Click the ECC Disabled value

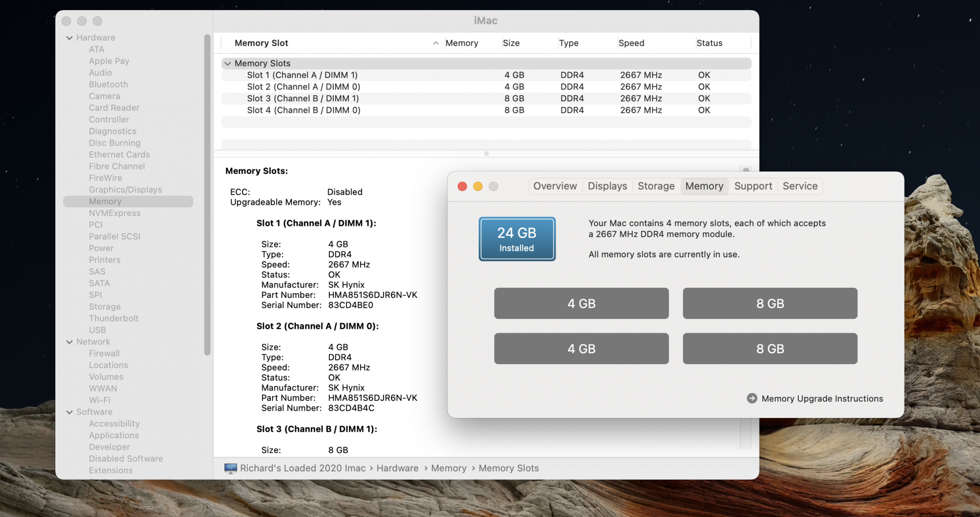(345, 192)
